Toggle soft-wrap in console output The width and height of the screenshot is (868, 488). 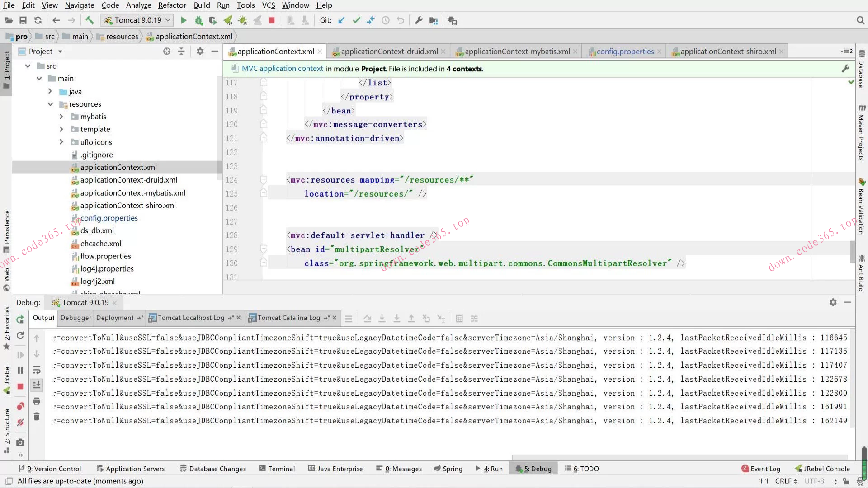pos(37,370)
